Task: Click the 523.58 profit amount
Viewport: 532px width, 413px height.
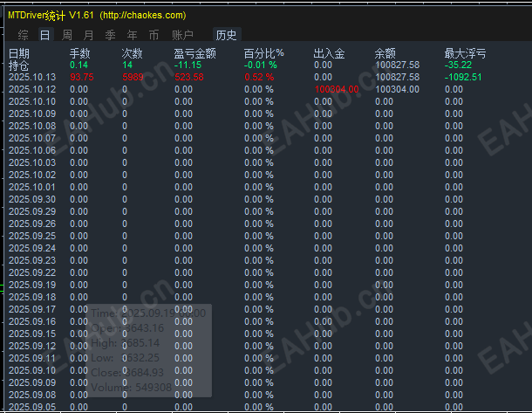Action: tap(189, 77)
